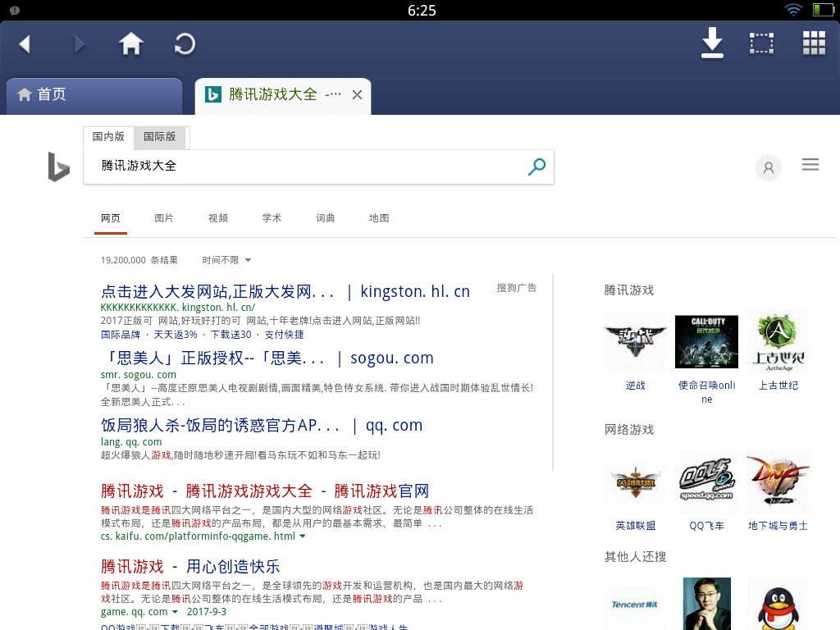
Task: Select the 网页 results tab
Action: [111, 218]
